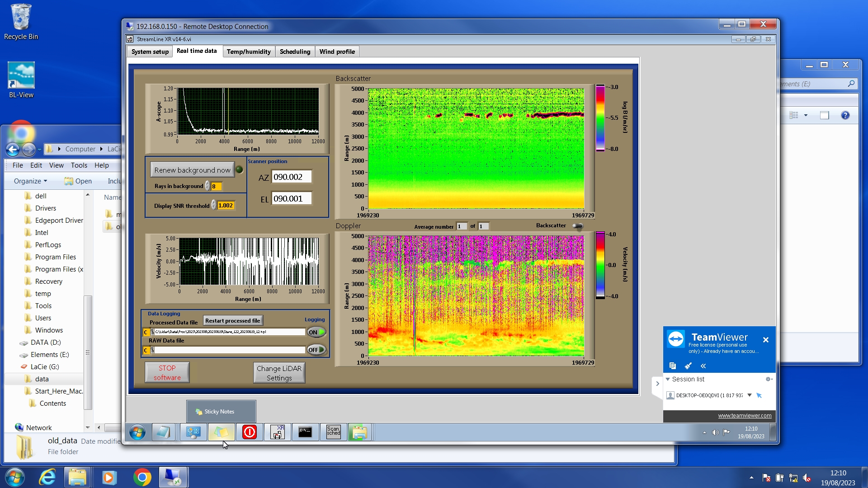Viewport: 868px width, 488px height.
Task: Open the red power icon in remote taskbar
Action: [249, 432]
